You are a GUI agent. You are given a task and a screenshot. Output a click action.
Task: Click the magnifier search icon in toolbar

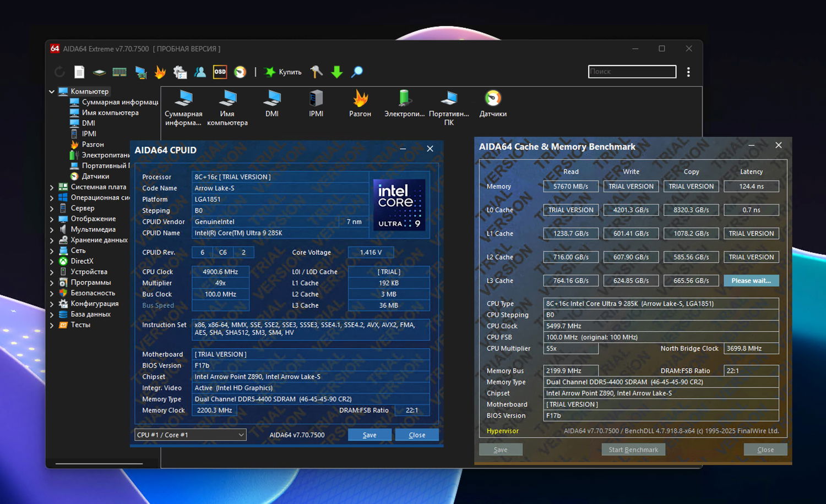click(357, 72)
